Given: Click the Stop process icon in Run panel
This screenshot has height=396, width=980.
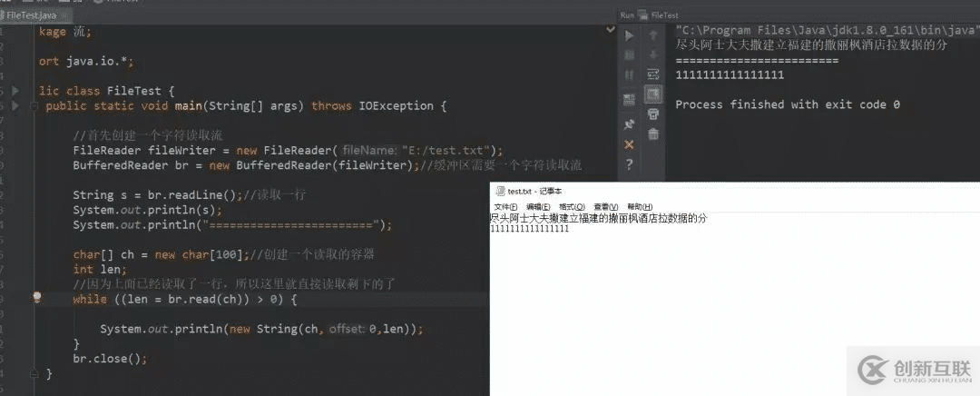Looking at the screenshot, I should (x=630, y=55).
